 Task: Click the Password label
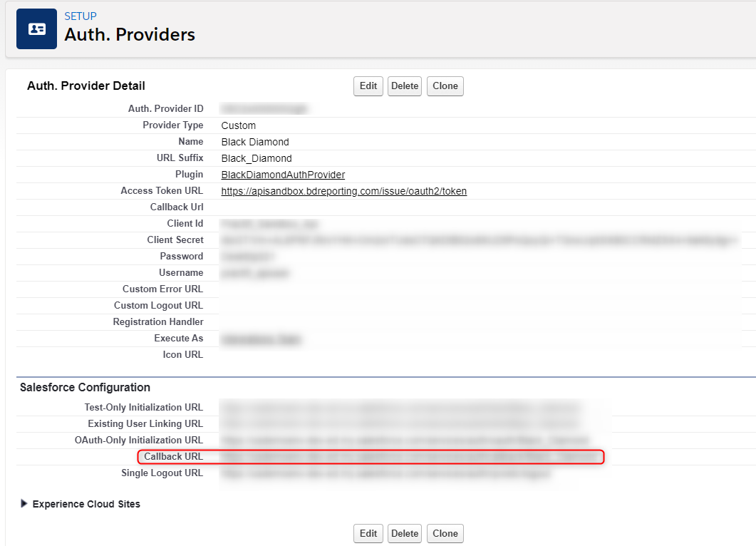tap(181, 256)
